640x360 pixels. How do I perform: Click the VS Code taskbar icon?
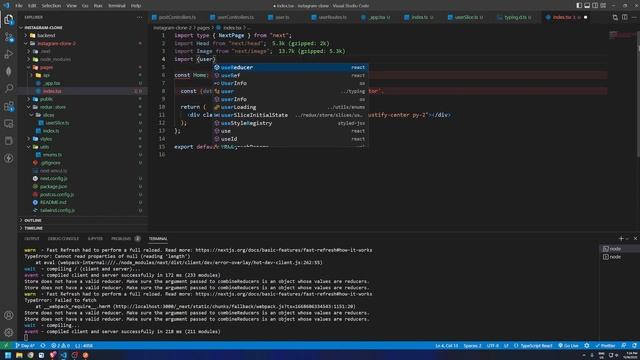pos(64,355)
